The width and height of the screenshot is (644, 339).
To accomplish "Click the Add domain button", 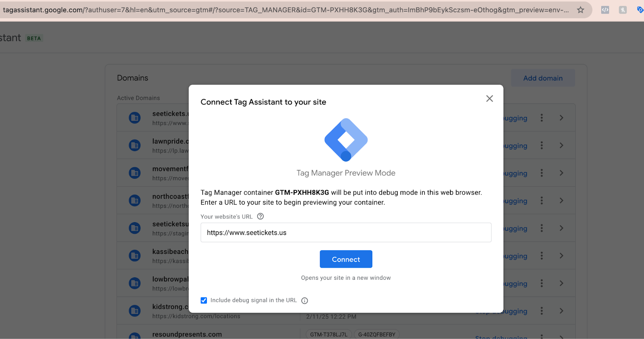I will [543, 78].
